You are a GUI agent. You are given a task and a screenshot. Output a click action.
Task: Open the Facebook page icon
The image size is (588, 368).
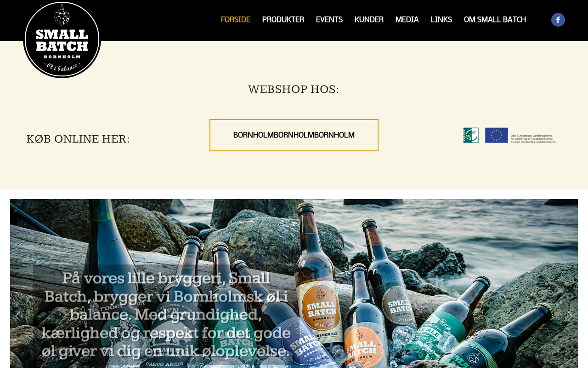tap(558, 20)
